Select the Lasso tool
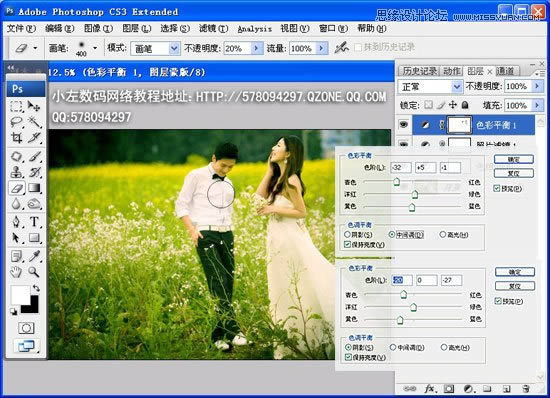The width and height of the screenshot is (550, 398). [16, 122]
